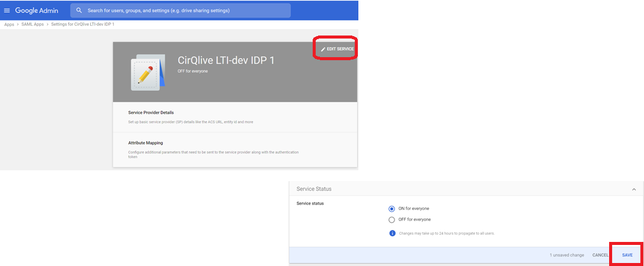644x266 pixels.
Task: Click the OFF for everyone status under title
Action: pos(192,71)
